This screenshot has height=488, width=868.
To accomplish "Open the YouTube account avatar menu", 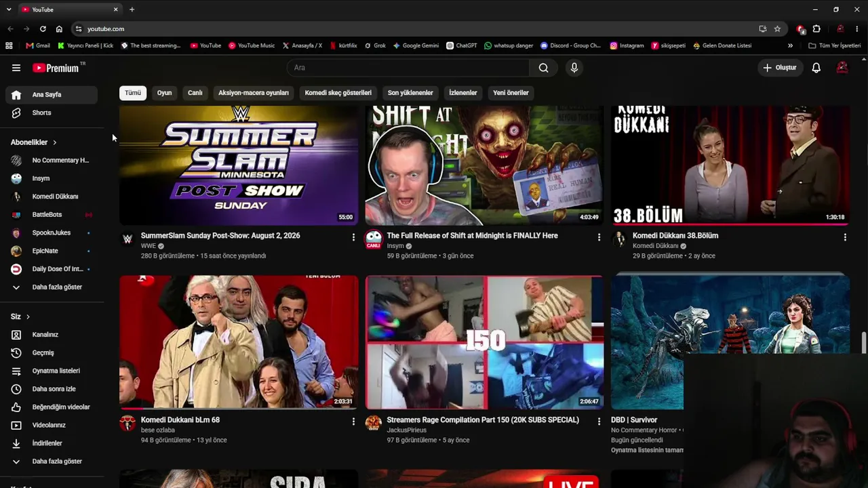I will pos(842,68).
